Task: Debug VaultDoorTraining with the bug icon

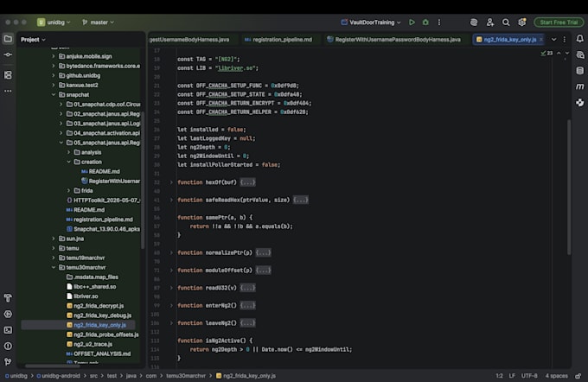Action: pos(425,22)
